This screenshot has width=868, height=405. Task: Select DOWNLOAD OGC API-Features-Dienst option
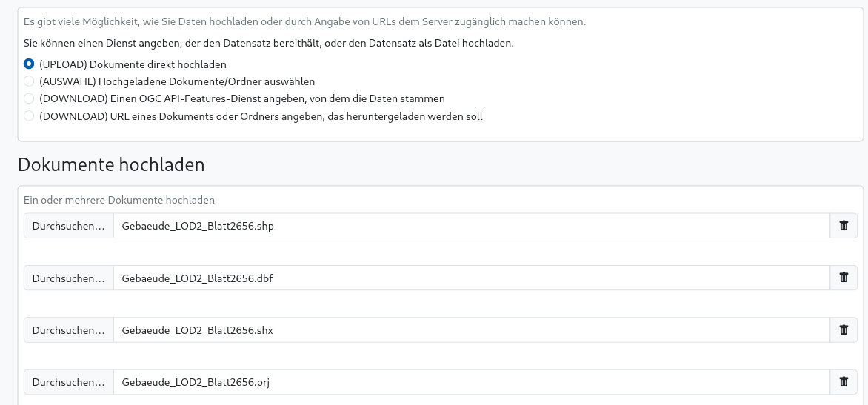[x=29, y=98]
